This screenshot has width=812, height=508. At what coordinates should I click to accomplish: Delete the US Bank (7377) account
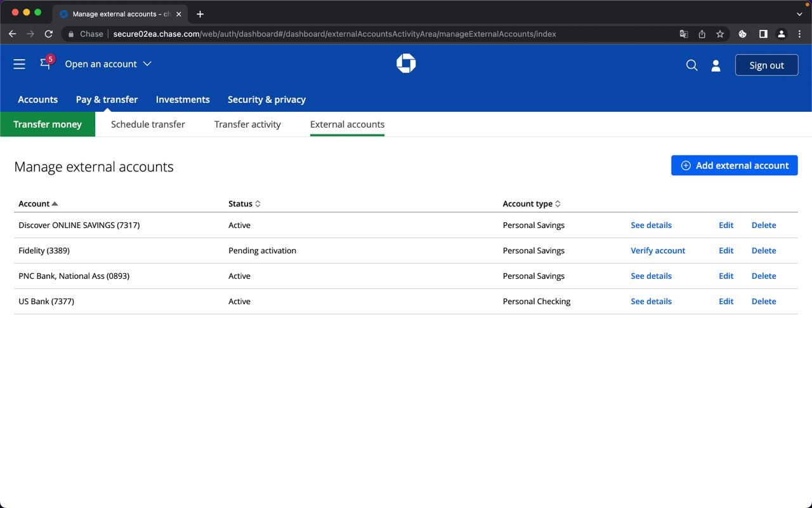coord(763,302)
